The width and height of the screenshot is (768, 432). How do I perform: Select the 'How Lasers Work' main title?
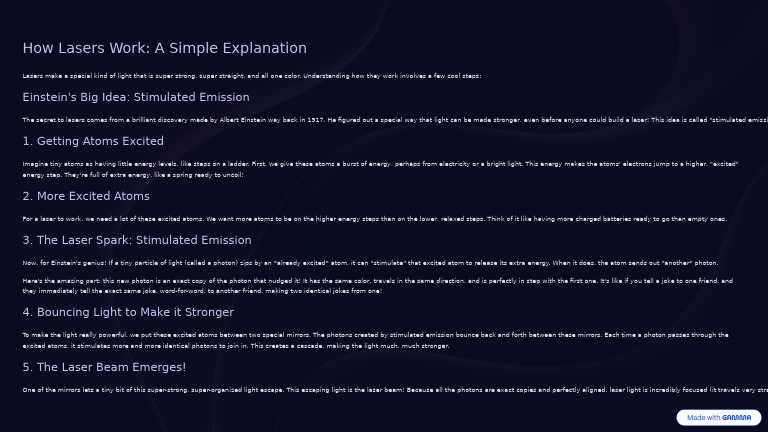pos(164,48)
